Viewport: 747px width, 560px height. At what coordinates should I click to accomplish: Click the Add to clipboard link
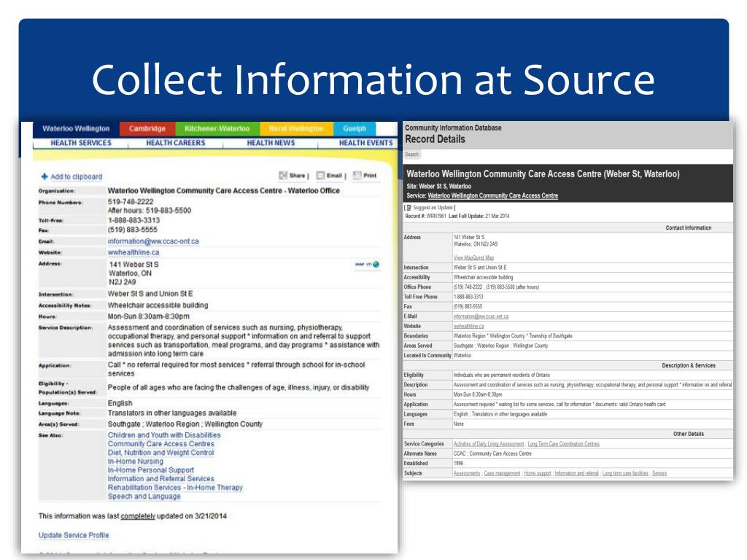point(76,176)
